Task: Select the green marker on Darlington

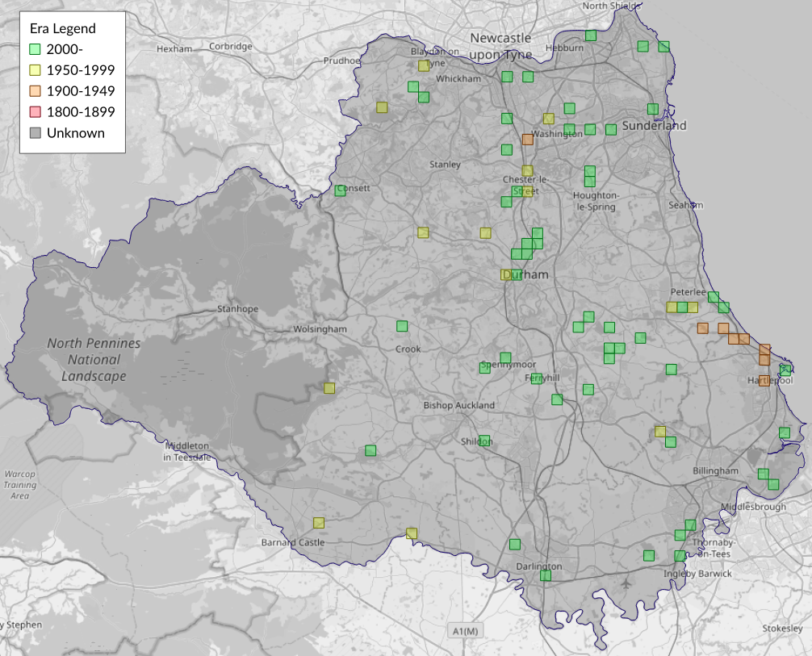Action: point(546,575)
